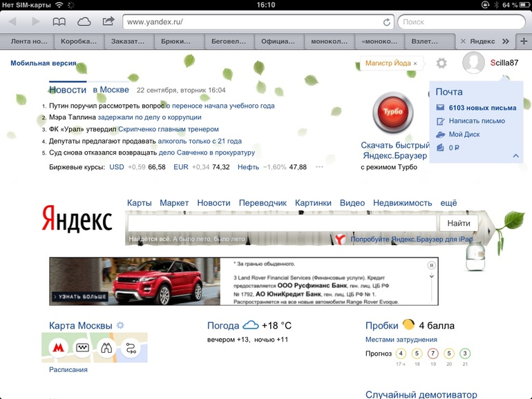Click the route icon on Moscow map
Screen dimensions: 532x399
(130, 349)
